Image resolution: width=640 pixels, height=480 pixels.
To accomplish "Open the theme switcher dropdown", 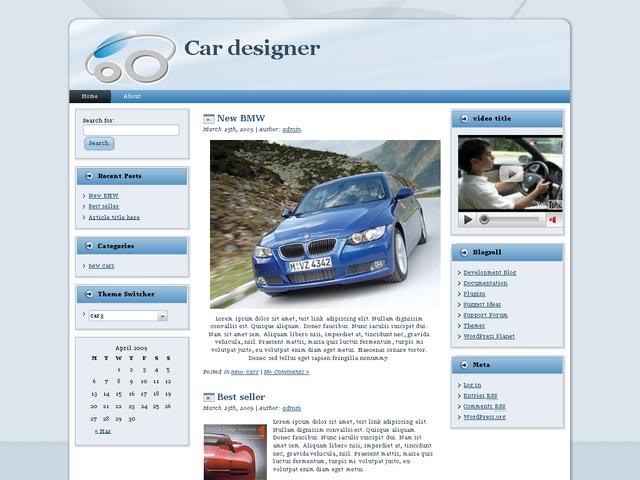I will click(x=128, y=316).
